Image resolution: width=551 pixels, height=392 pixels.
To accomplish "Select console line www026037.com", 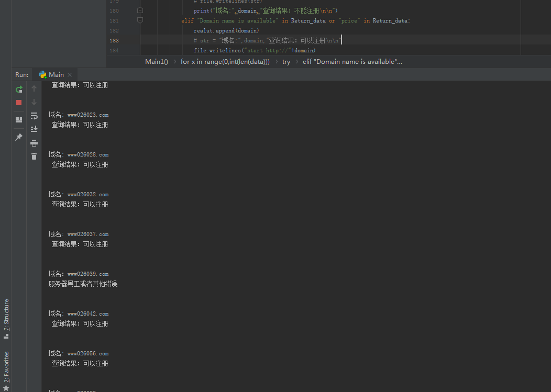I will click(x=79, y=234).
